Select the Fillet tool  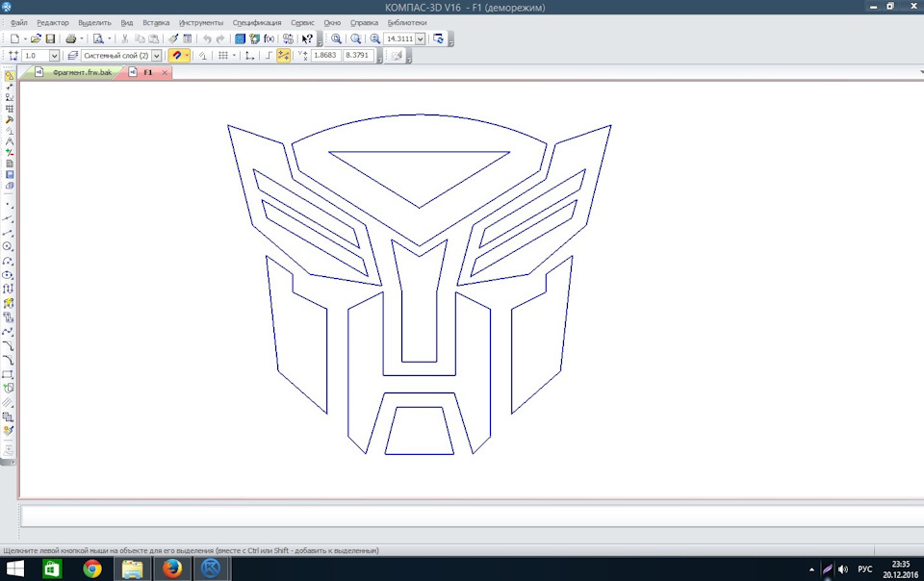8,360
